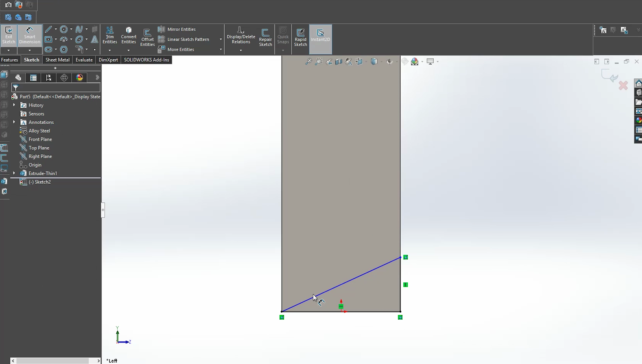Switch to SOLIDWORKS Add-Ins tab
642x364 pixels.
[147, 60]
